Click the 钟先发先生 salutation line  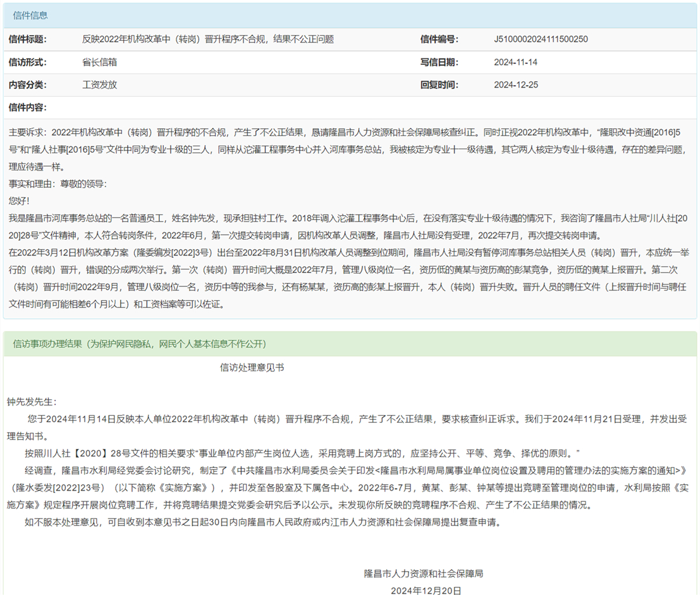coord(32,402)
